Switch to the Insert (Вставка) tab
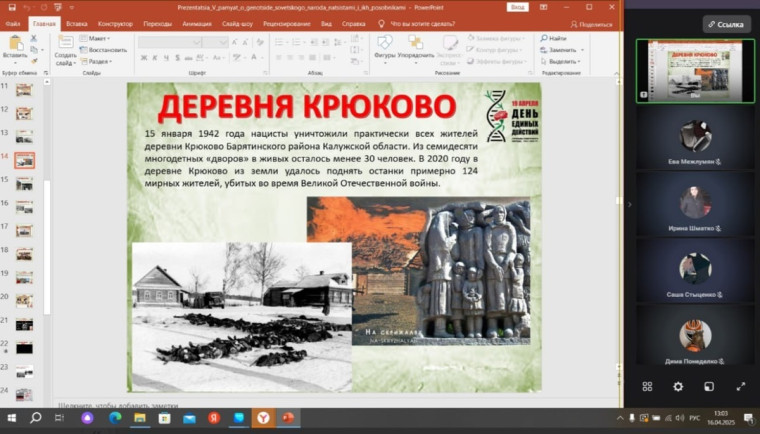 77,24
